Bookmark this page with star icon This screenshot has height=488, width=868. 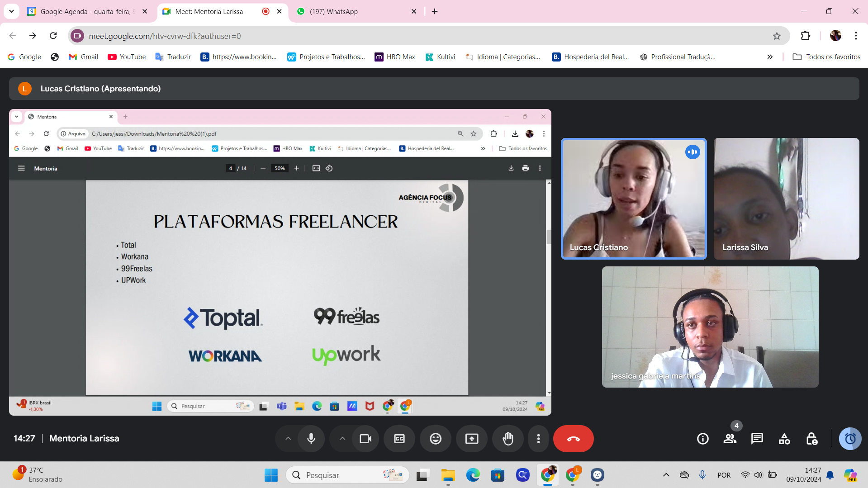point(777,36)
